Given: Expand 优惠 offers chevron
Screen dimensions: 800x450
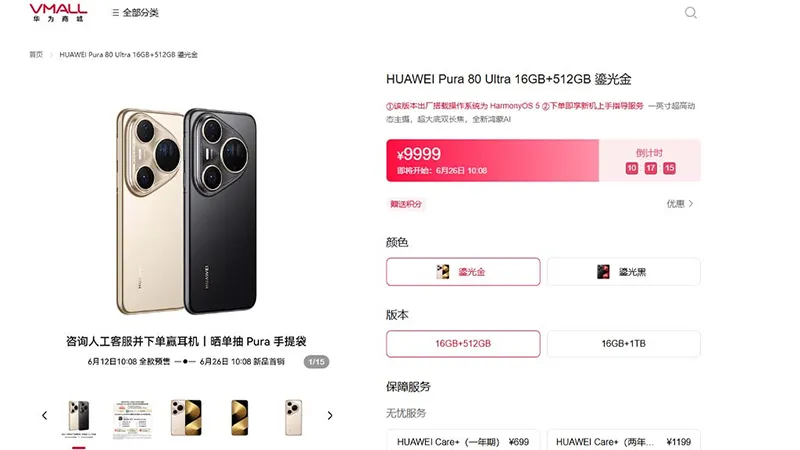Looking at the screenshot, I should (680, 204).
